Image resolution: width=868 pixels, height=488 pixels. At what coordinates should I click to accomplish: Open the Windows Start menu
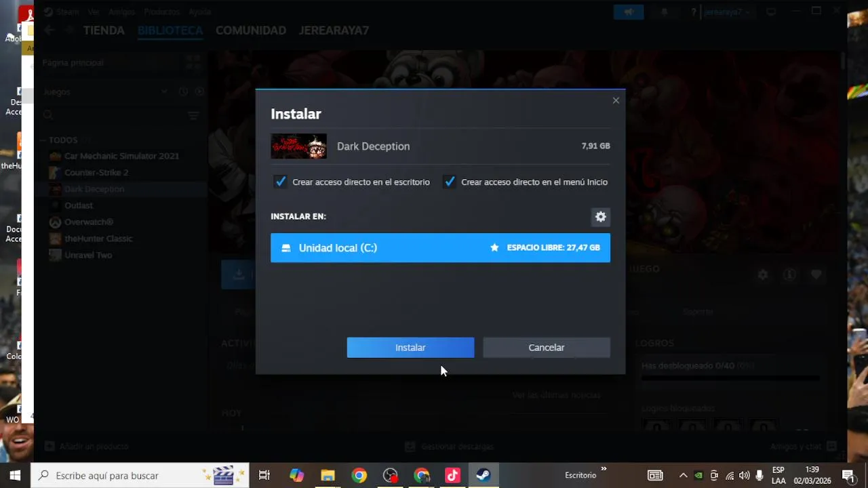click(15, 475)
